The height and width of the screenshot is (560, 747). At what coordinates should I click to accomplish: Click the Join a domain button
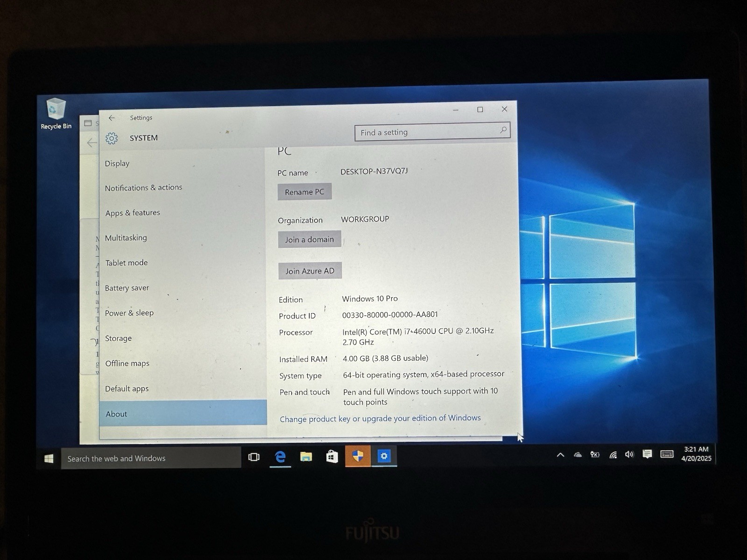coord(310,239)
